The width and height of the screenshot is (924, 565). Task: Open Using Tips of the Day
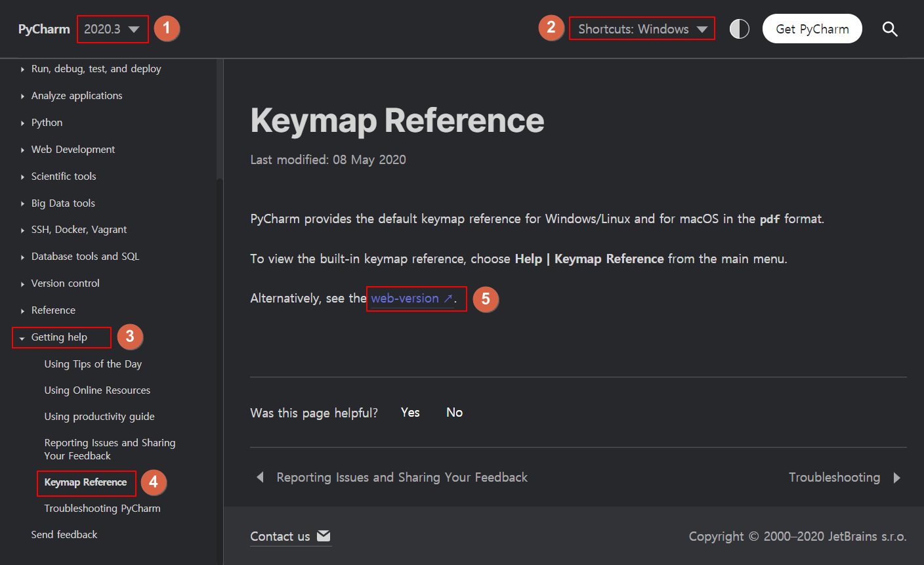point(93,364)
